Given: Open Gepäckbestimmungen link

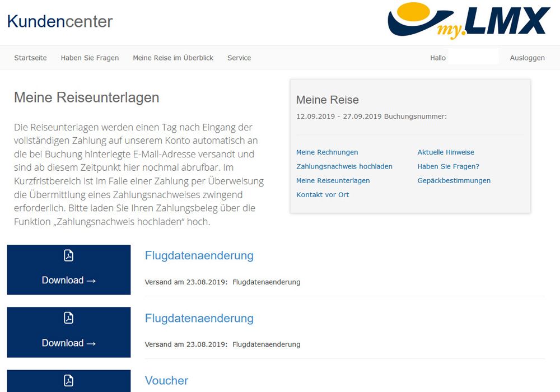Looking at the screenshot, I should click(x=454, y=180).
